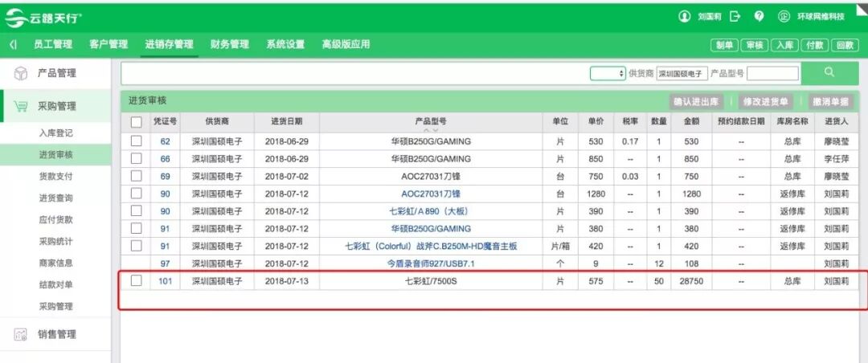Check the box for AOC27031刀锋 voucher 90 row
This screenshot has width=868, height=363.
coord(136,194)
